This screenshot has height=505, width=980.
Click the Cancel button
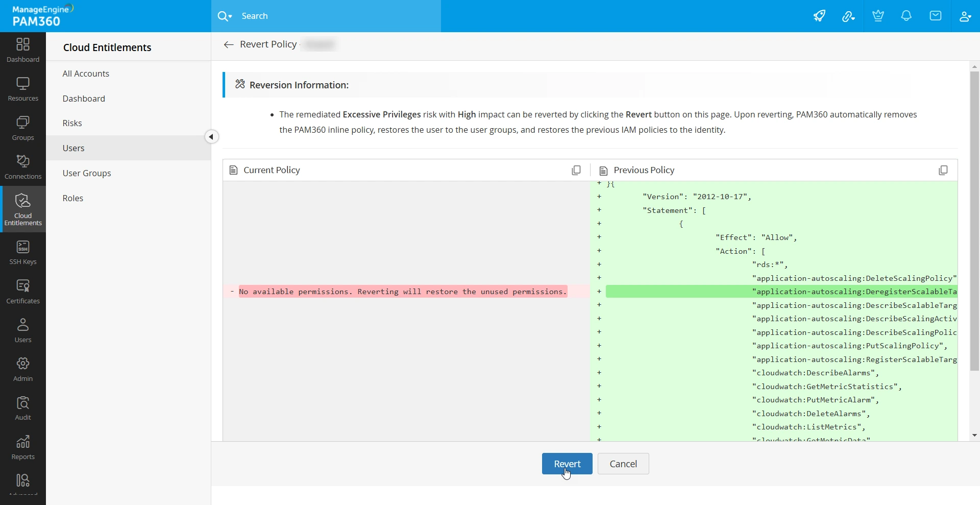pos(623,464)
